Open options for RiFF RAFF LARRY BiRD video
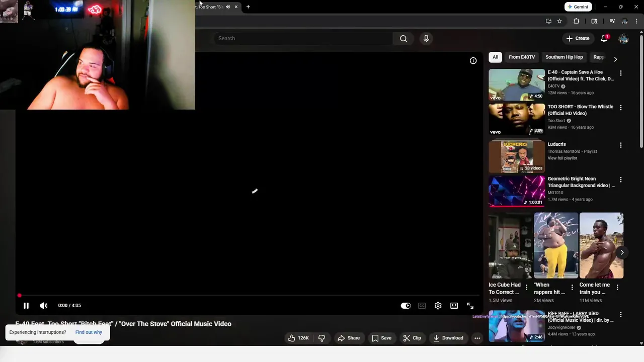644x362 pixels. (620, 315)
